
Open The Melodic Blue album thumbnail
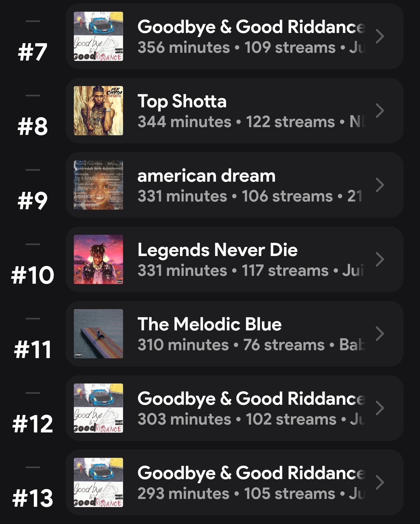pyautogui.click(x=98, y=334)
